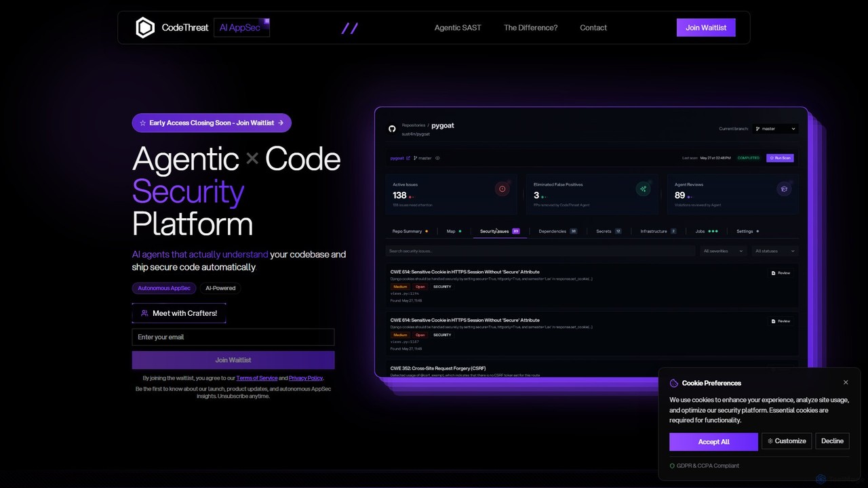
Task: Click the people icon in Meet with Crafters
Action: pos(144,313)
